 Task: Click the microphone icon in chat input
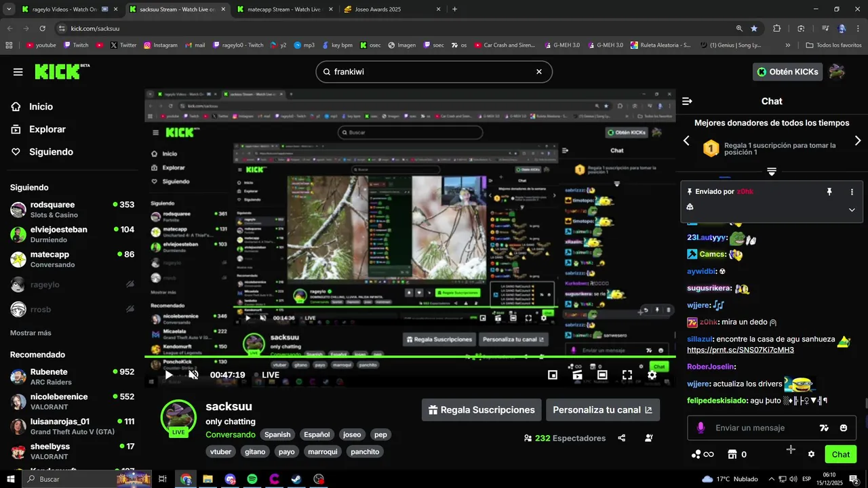(x=701, y=428)
